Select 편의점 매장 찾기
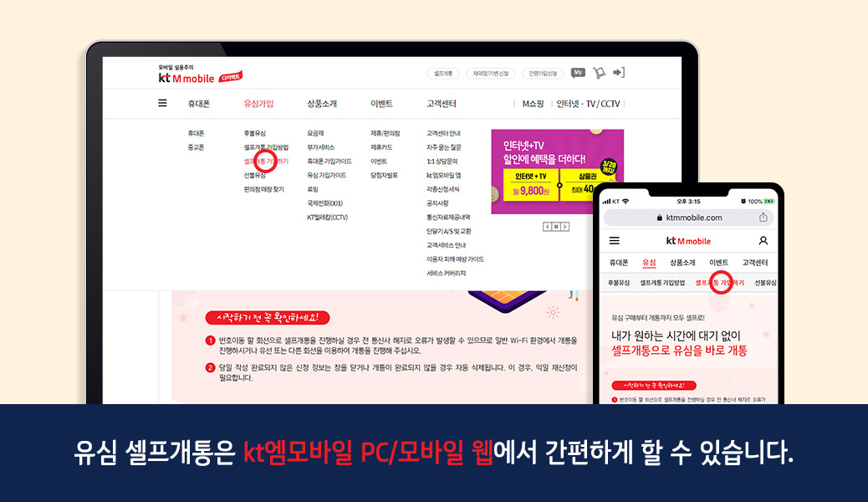 pos(263,189)
